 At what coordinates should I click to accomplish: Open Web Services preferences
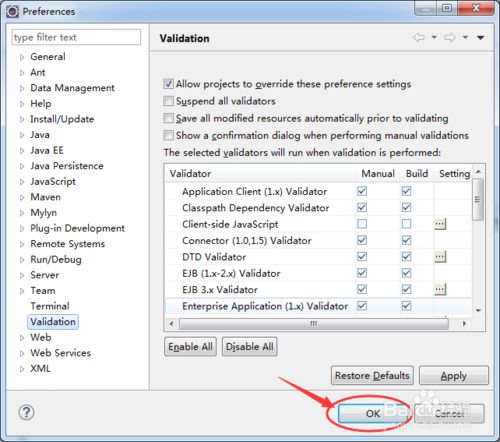pos(61,353)
